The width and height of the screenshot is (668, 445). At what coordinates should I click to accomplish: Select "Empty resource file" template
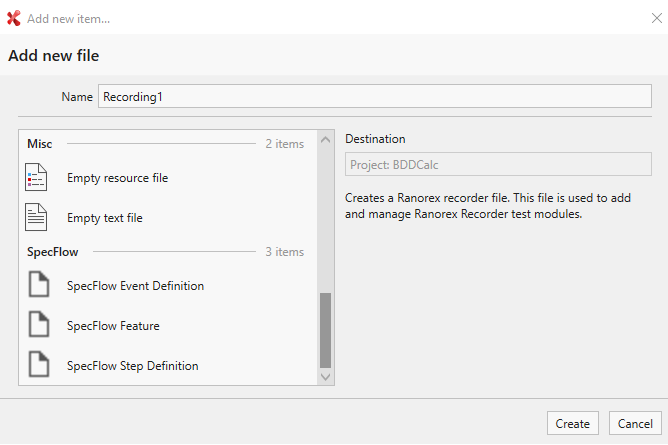169,178
